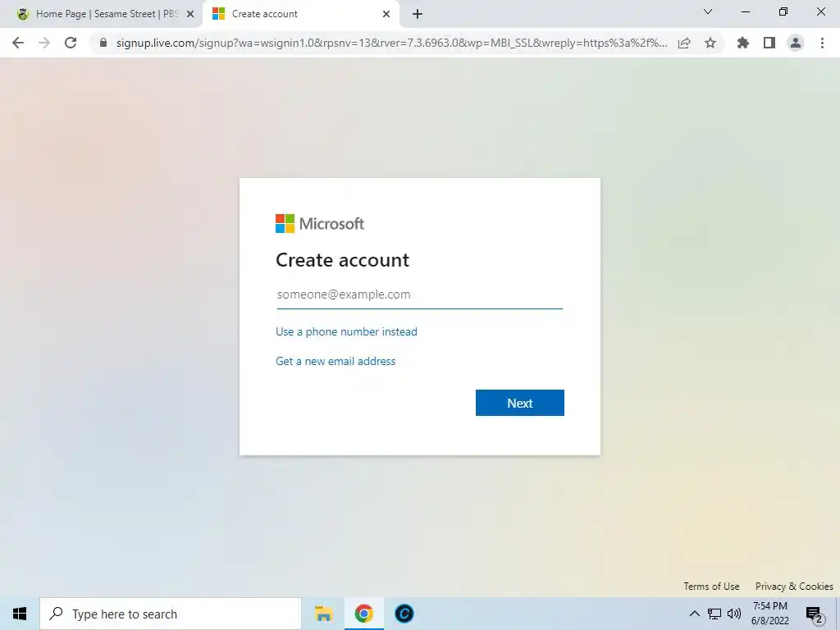Close the Create account tab

(386, 14)
